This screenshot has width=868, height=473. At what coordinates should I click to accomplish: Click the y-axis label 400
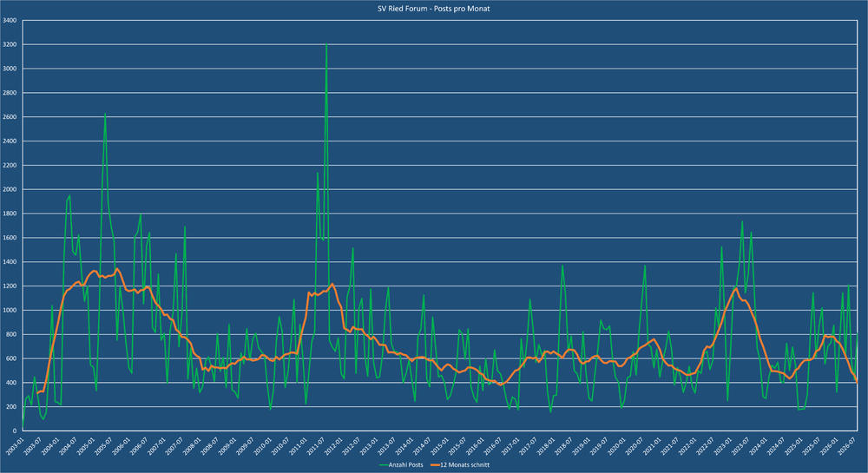pyautogui.click(x=11, y=383)
